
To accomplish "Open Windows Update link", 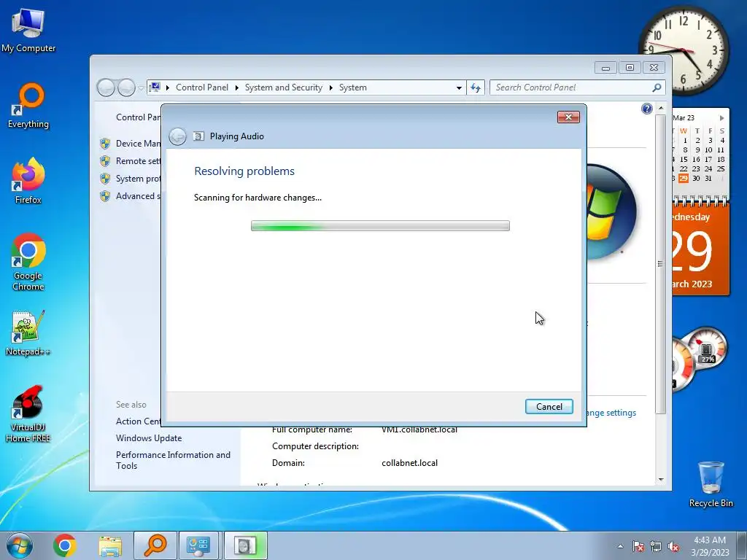I will pos(149,438).
